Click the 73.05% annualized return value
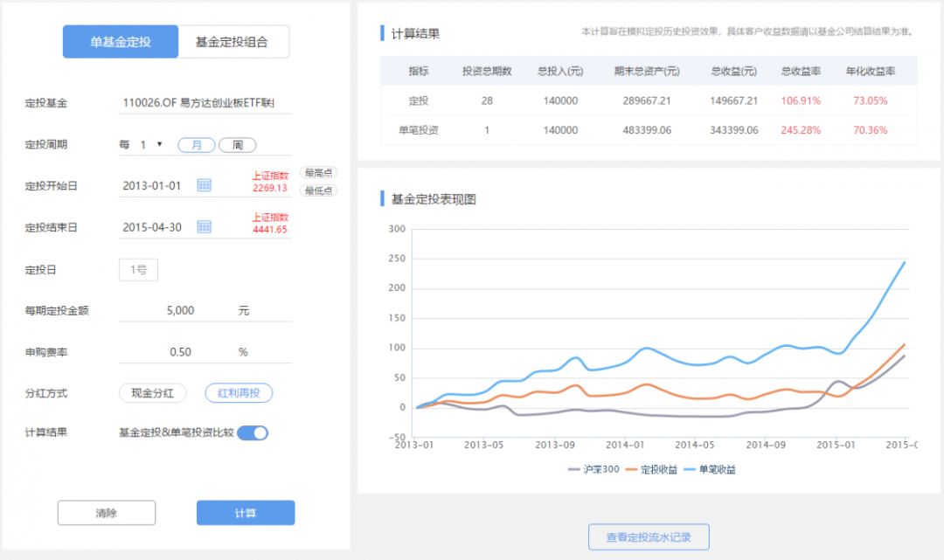944x560 pixels. [871, 100]
